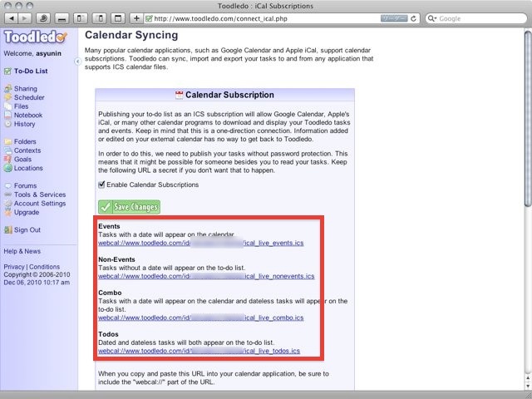Open the ical_live_todos.ics webcal link
Screen dimensions: 532x399
pyautogui.click(x=199, y=351)
